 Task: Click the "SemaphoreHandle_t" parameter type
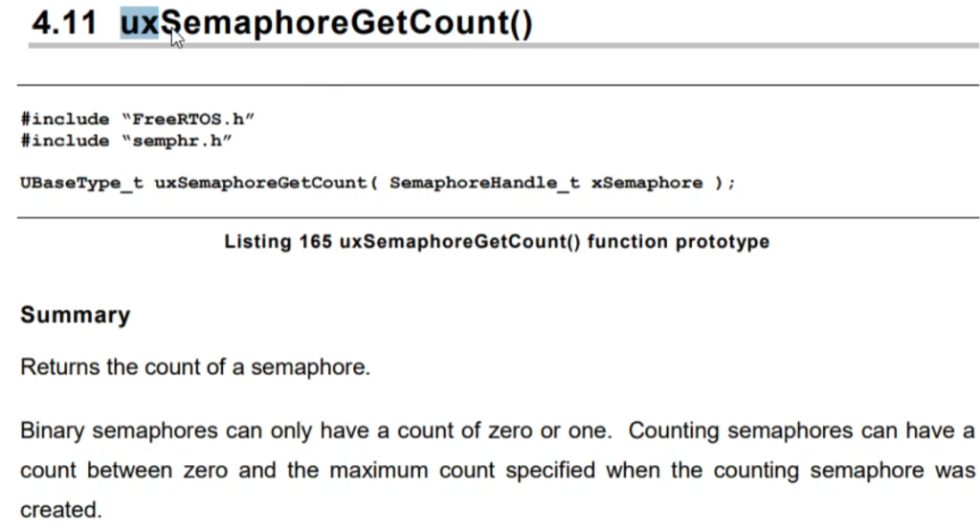tap(485, 183)
